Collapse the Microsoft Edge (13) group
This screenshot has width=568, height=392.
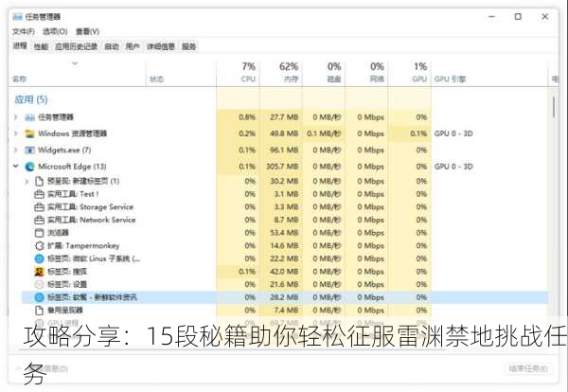[16, 167]
